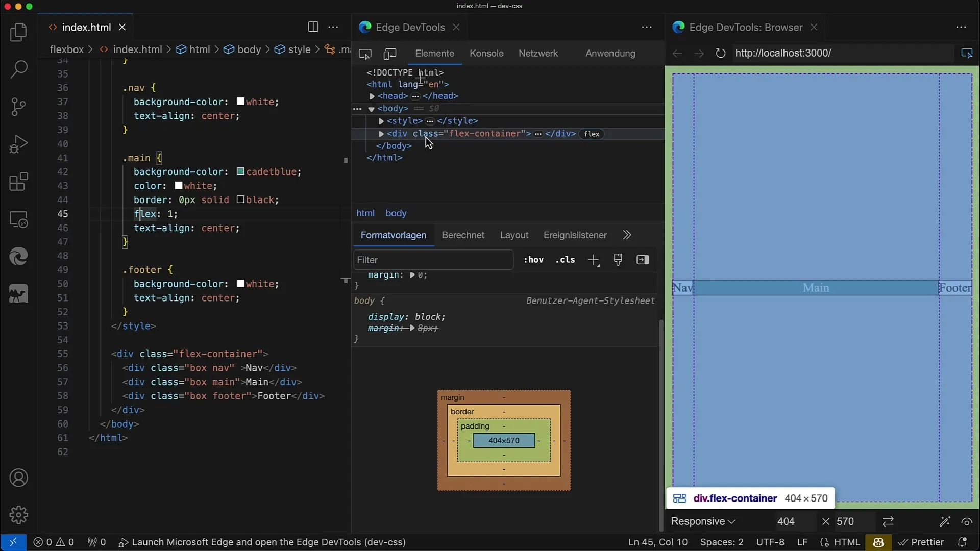Open the Explorer view in activity bar

18,33
